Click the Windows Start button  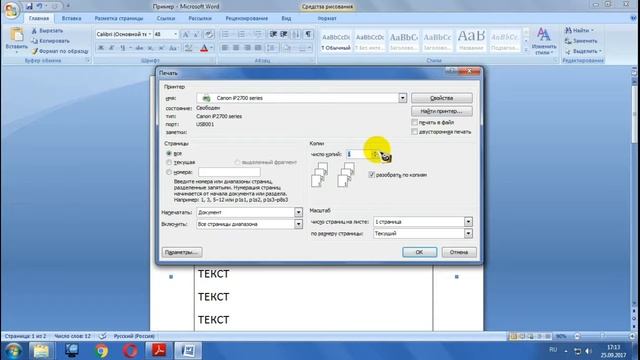[13, 351]
